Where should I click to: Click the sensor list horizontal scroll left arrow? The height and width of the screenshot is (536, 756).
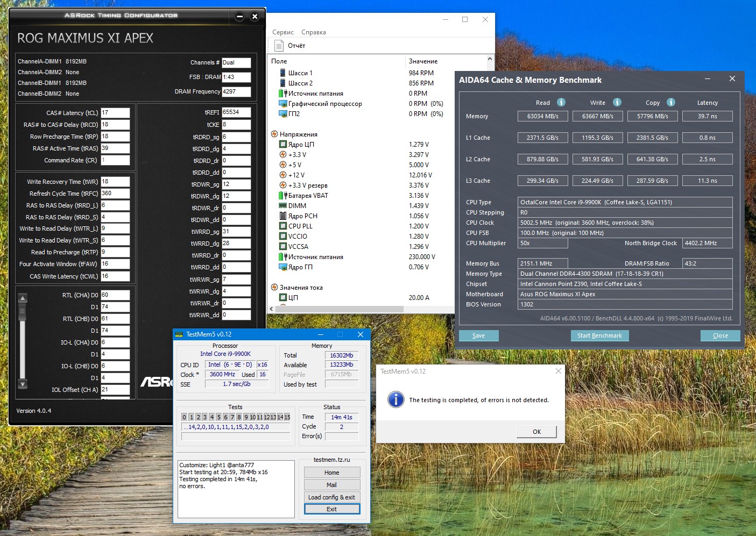[272, 309]
